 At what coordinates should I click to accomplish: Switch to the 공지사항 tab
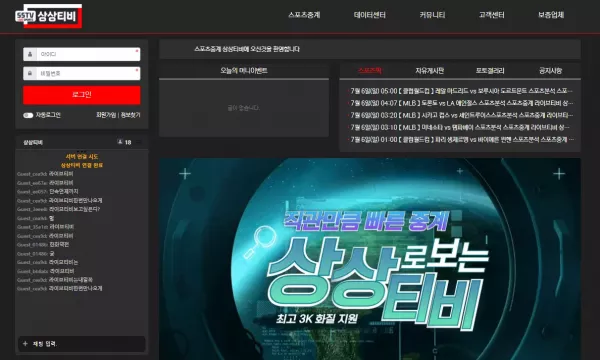coord(550,71)
